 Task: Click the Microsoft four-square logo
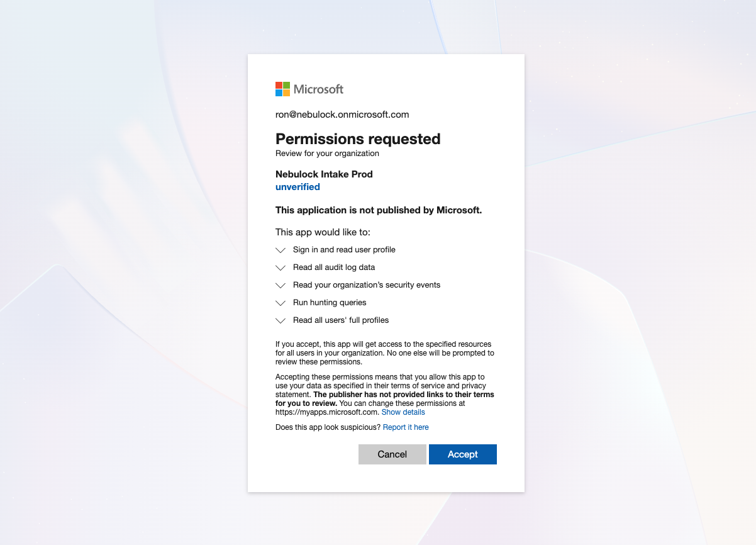[282, 89]
